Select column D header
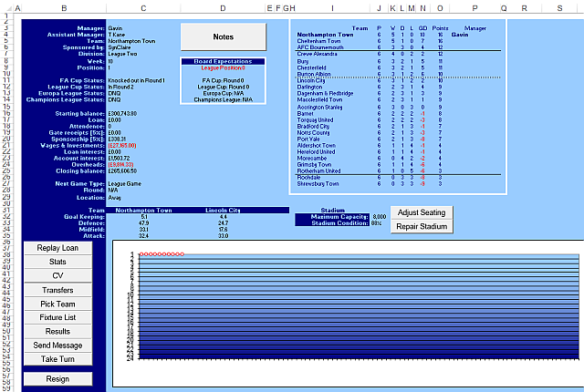This screenshot has height=392, width=584. [223, 8]
